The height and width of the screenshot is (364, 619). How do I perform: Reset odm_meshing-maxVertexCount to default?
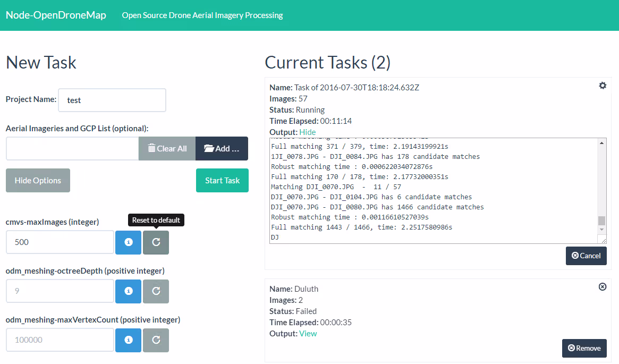(156, 340)
